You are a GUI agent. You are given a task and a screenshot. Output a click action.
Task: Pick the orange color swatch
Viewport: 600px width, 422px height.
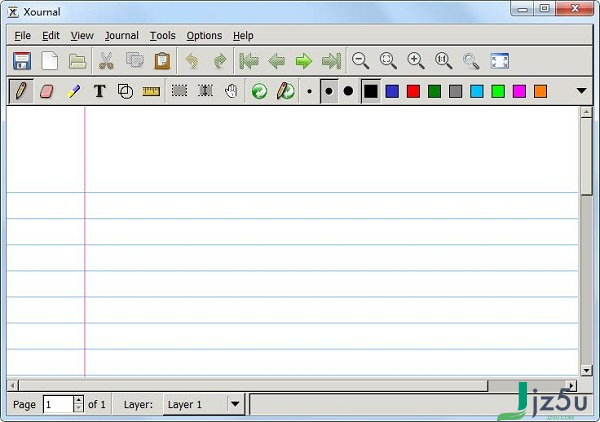[x=540, y=91]
